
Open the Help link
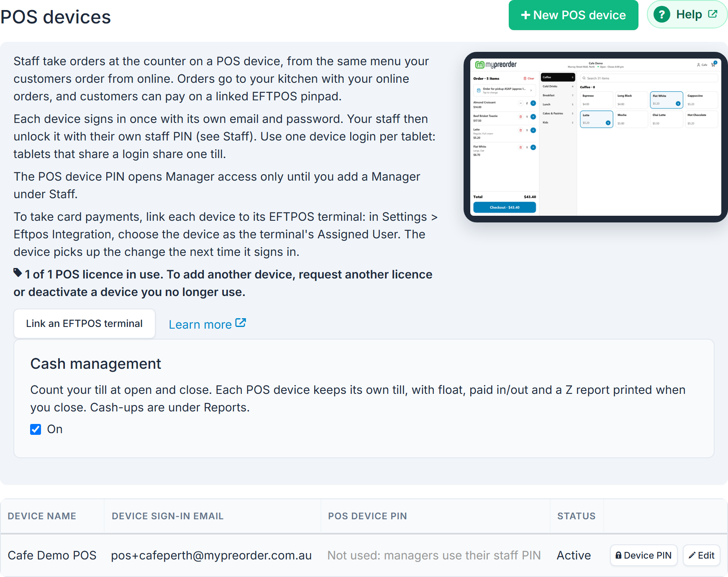coord(687,15)
